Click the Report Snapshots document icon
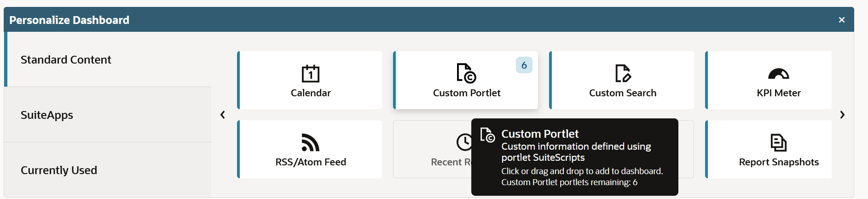The height and width of the screenshot is (199, 868). click(779, 142)
